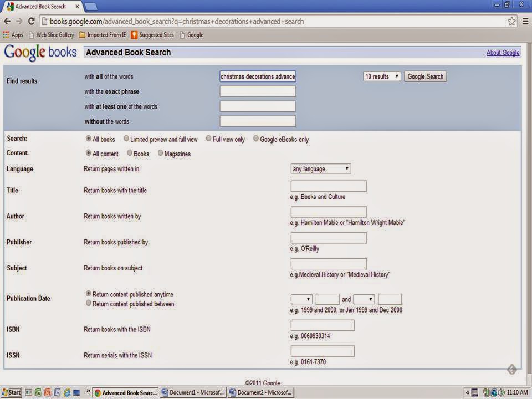Select the All content radio button
The height and width of the screenshot is (399, 532).
click(x=88, y=153)
